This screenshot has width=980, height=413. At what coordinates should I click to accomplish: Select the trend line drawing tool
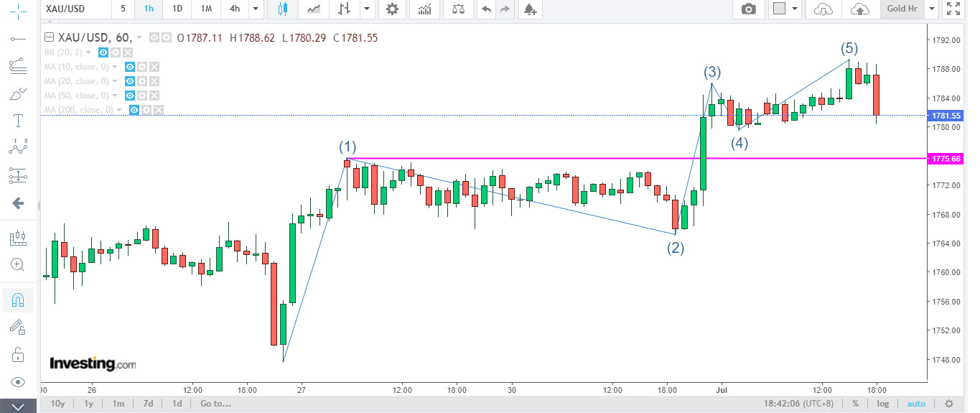point(18,38)
